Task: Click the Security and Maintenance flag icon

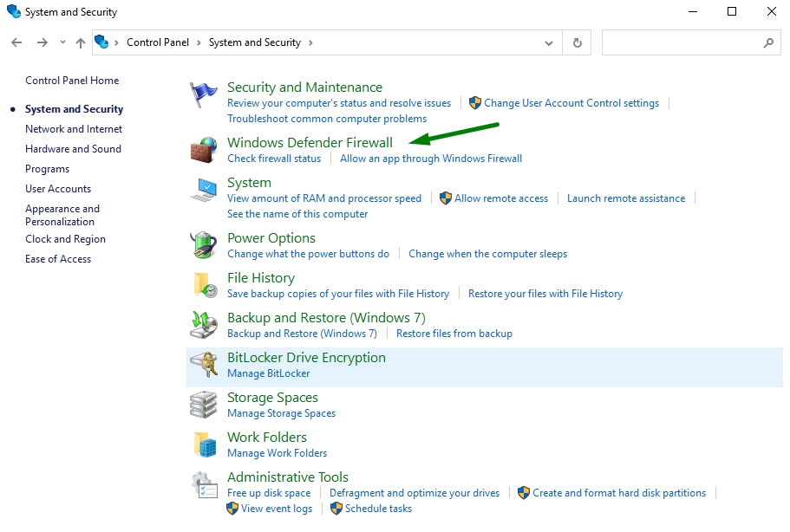Action: click(204, 94)
